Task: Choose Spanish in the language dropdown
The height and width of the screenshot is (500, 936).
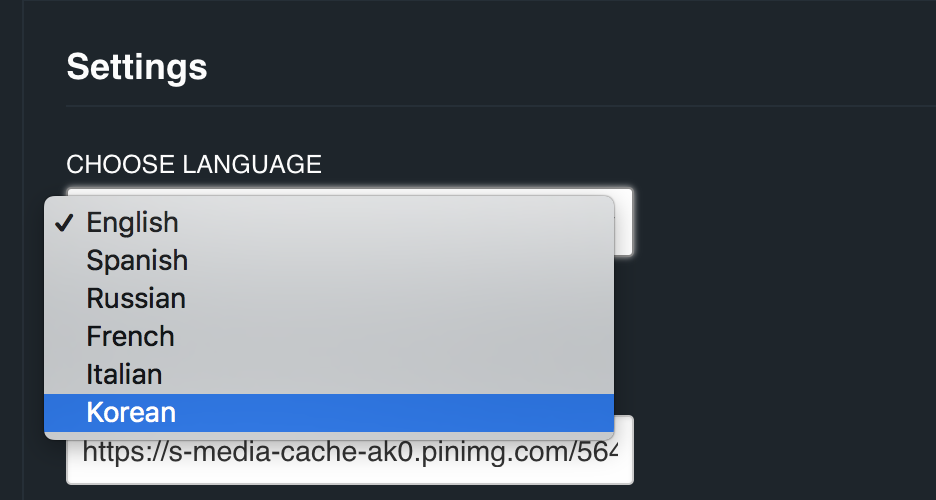Action: point(137,260)
